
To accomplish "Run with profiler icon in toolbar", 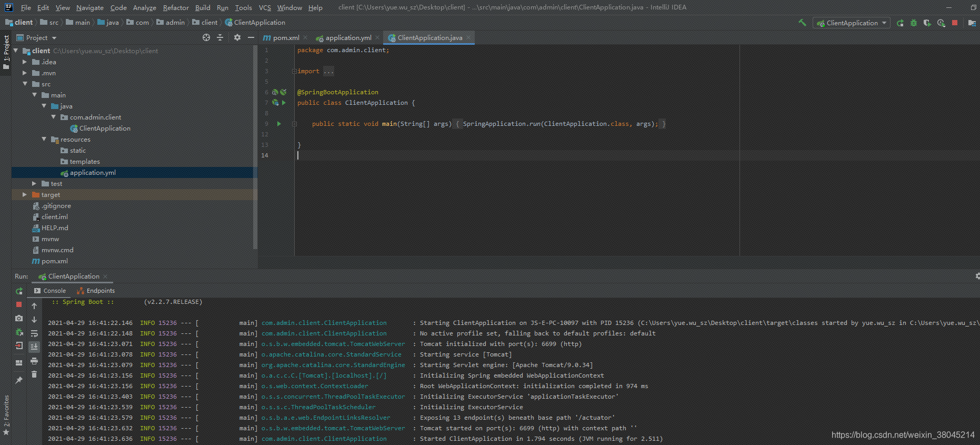I will pyautogui.click(x=941, y=23).
